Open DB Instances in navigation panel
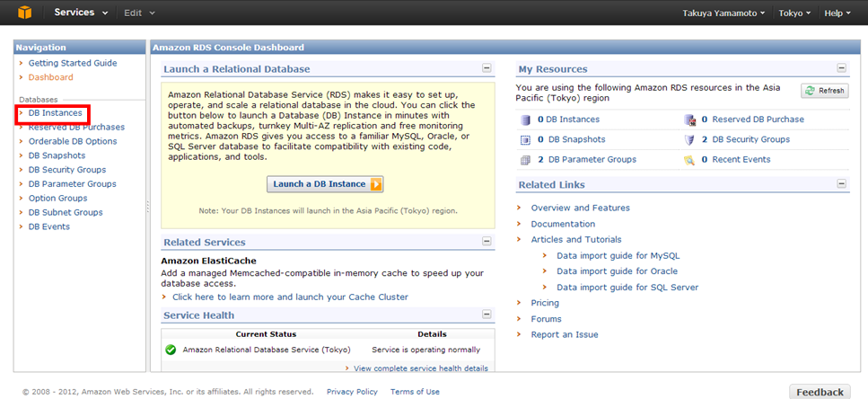 (55, 113)
